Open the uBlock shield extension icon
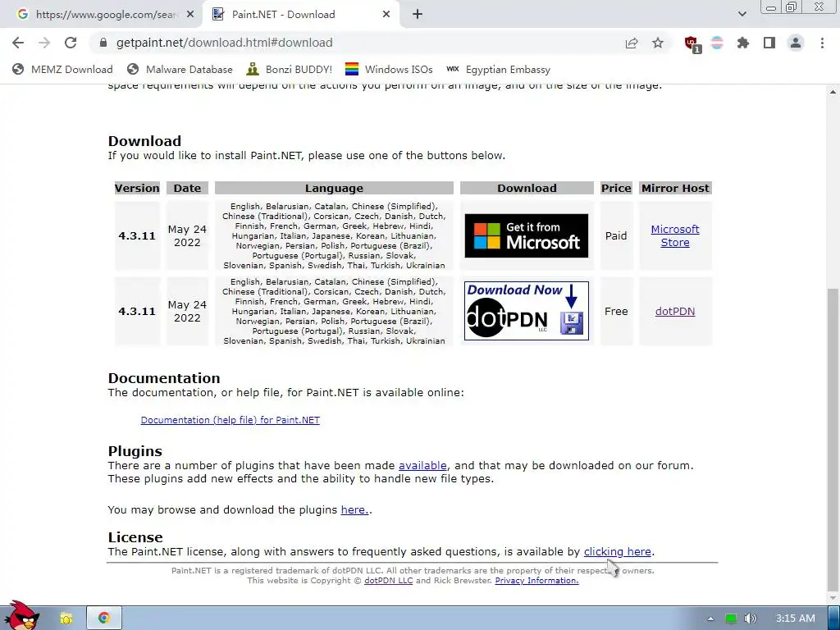Viewport: 840px width, 630px height. tap(692, 43)
